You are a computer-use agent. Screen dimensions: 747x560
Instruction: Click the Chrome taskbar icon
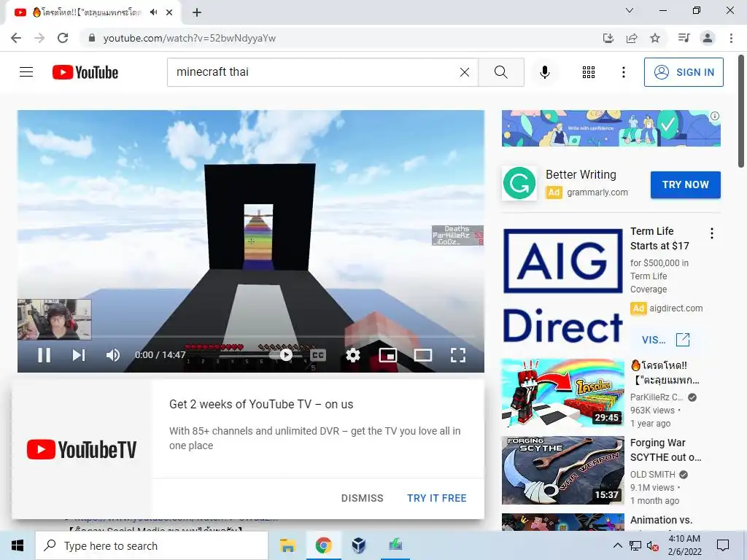coord(323,545)
